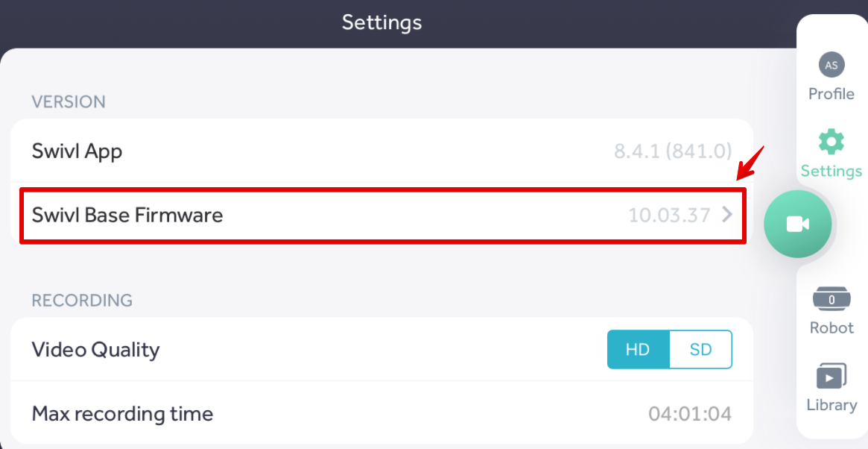
Task: Open the Library play icon
Action: [831, 376]
